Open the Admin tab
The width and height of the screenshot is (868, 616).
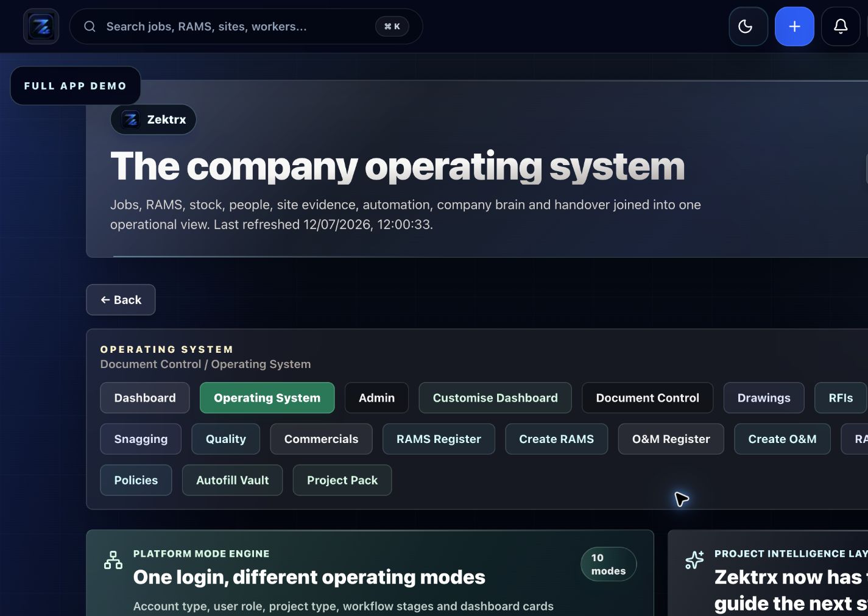pos(376,398)
